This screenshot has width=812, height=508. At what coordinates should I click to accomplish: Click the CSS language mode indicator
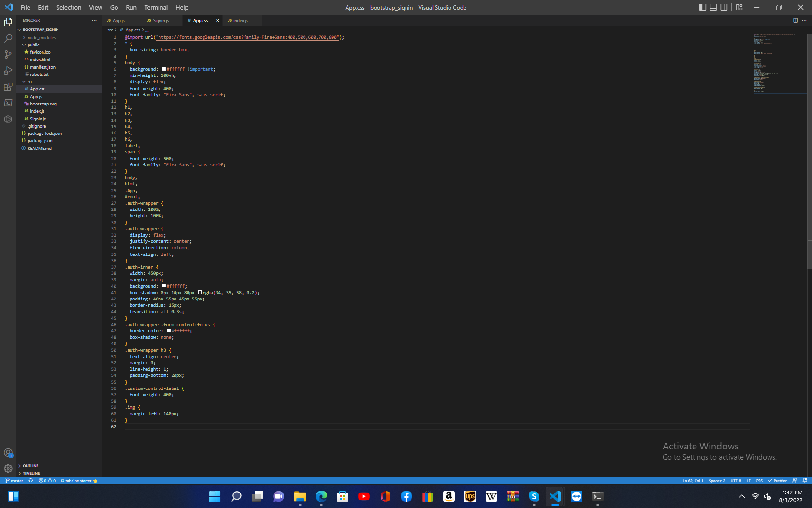coord(759,481)
